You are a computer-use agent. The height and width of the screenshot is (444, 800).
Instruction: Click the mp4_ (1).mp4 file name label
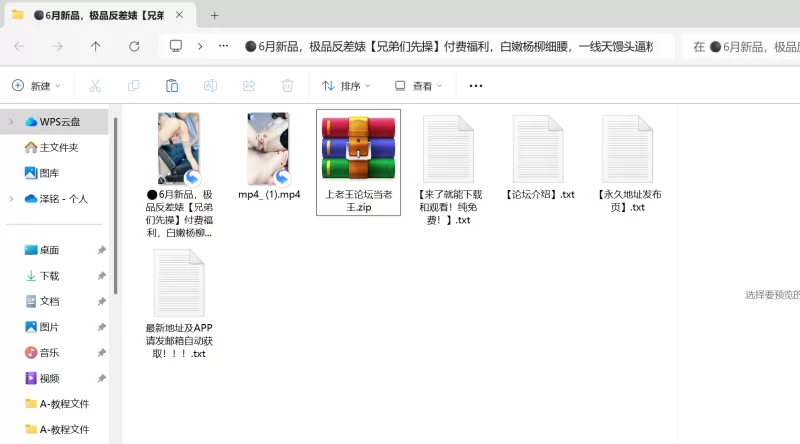click(x=269, y=194)
